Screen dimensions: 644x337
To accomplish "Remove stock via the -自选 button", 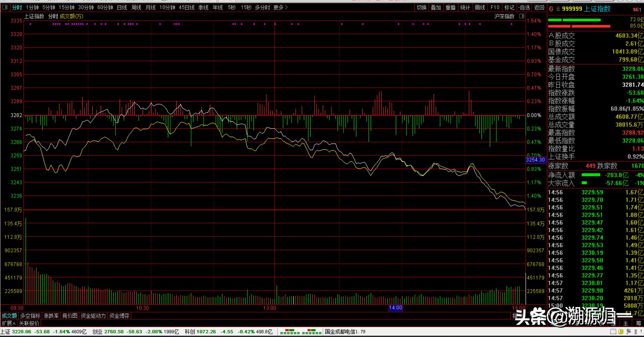I will 524,7.
